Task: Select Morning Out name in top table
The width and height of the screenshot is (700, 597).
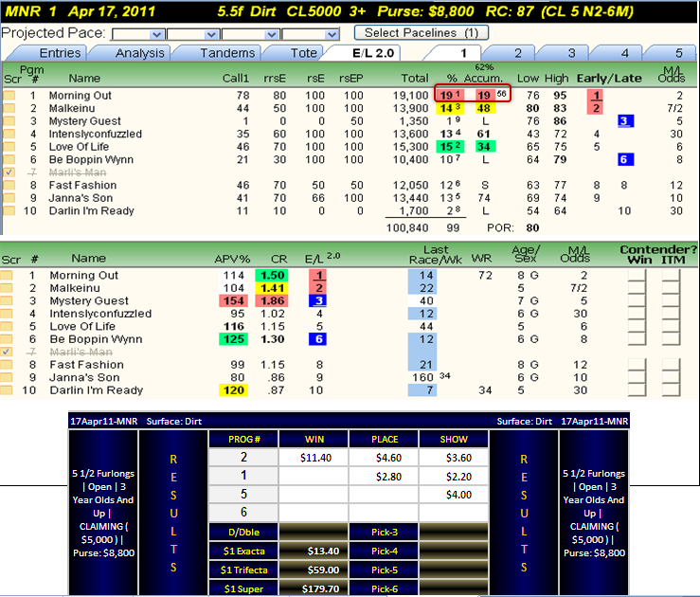Action: tap(80, 95)
